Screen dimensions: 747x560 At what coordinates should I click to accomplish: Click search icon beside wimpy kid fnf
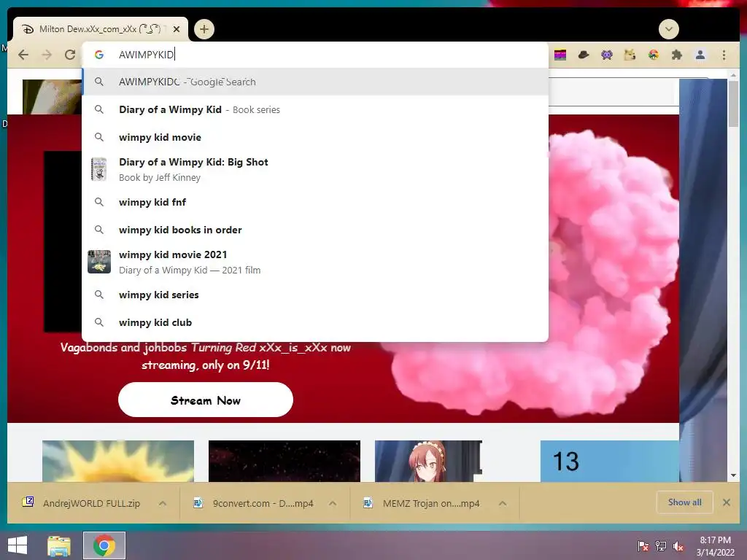coord(99,202)
